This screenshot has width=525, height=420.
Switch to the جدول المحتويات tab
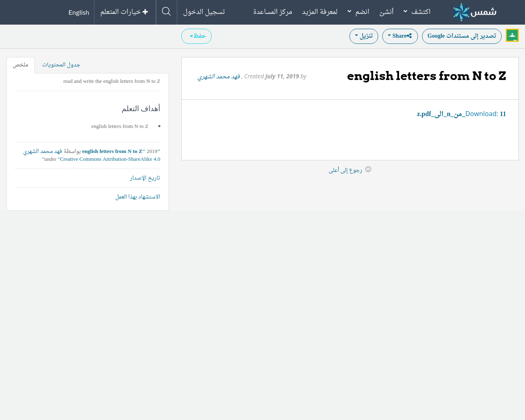tap(61, 64)
